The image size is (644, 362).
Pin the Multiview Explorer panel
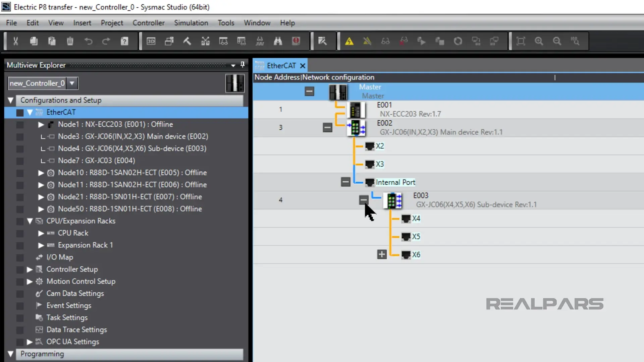(243, 65)
